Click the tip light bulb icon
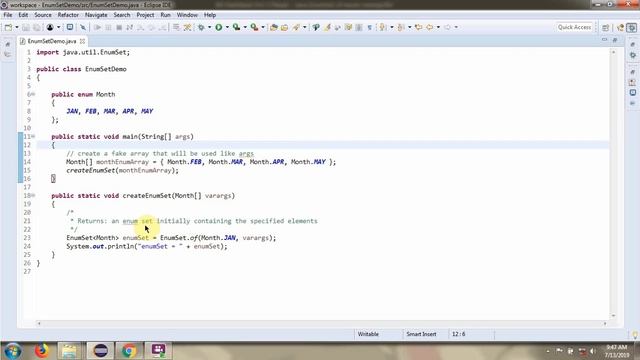 click(x=635, y=335)
